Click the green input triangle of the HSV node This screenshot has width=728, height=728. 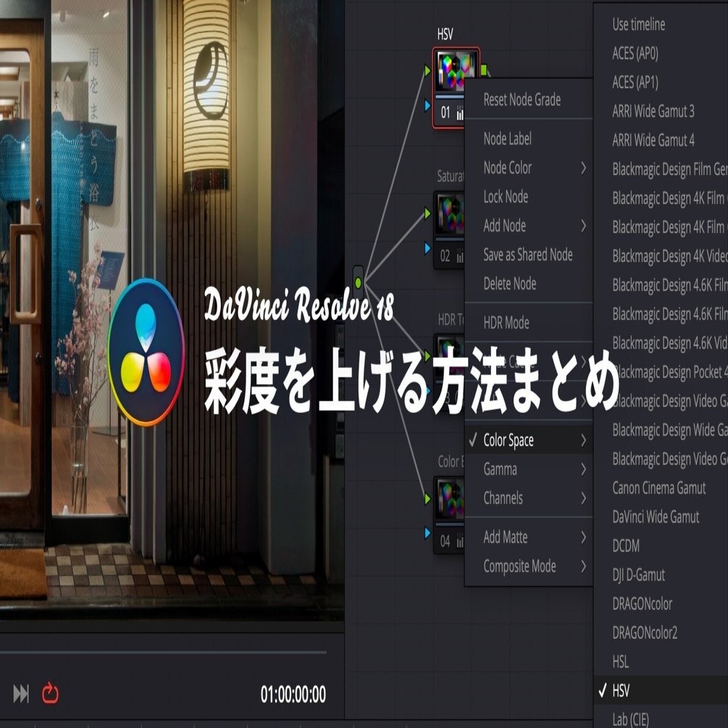coord(427,70)
